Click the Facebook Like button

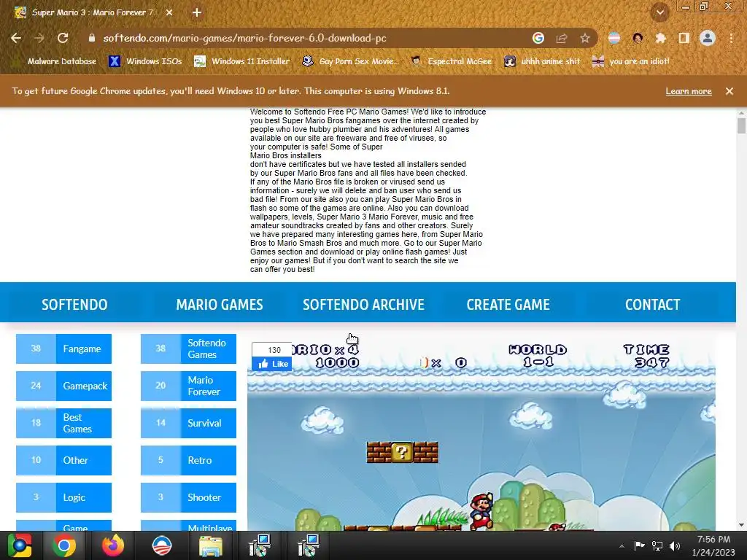pyautogui.click(x=272, y=364)
